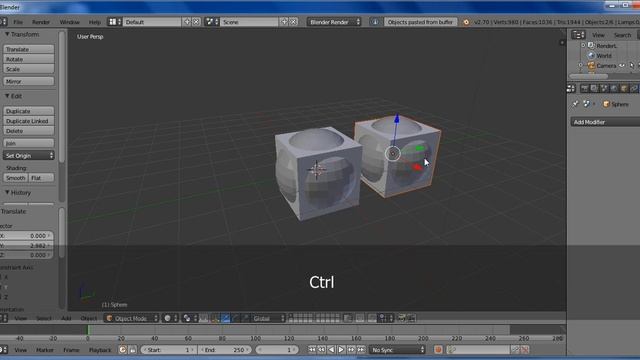
Task: Set shading to Smooth
Action: coord(16,178)
